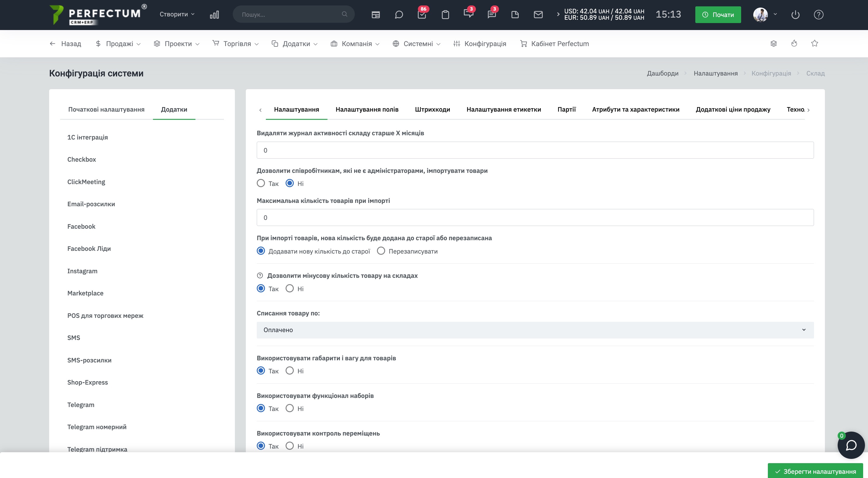868x478 pixels.
Task: Open the help question mark icon
Action: coord(819,15)
